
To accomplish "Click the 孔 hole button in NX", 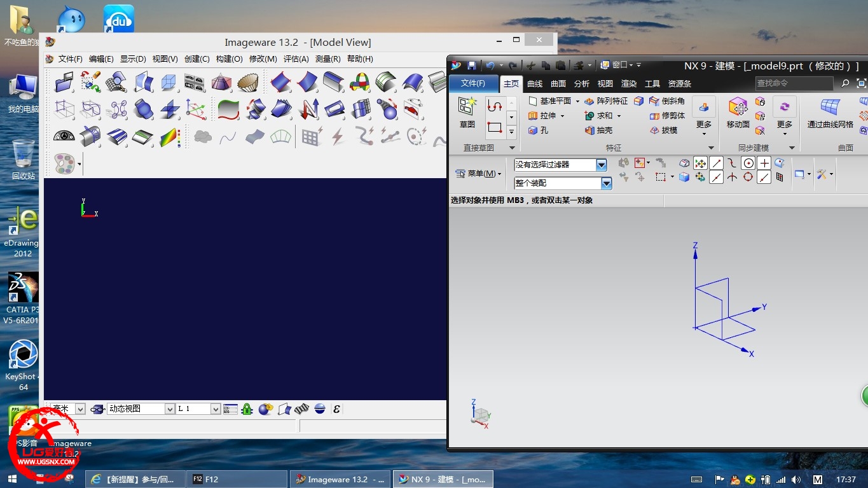I will tap(538, 130).
